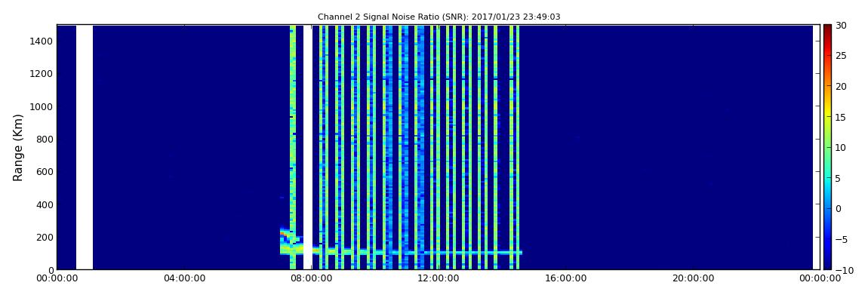Click the 1000 range tick label

pyautogui.click(x=42, y=107)
